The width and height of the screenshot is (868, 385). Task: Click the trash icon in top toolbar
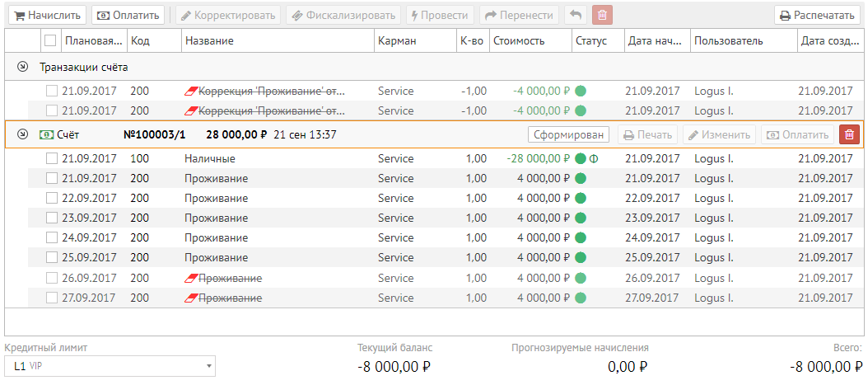pyautogui.click(x=603, y=16)
